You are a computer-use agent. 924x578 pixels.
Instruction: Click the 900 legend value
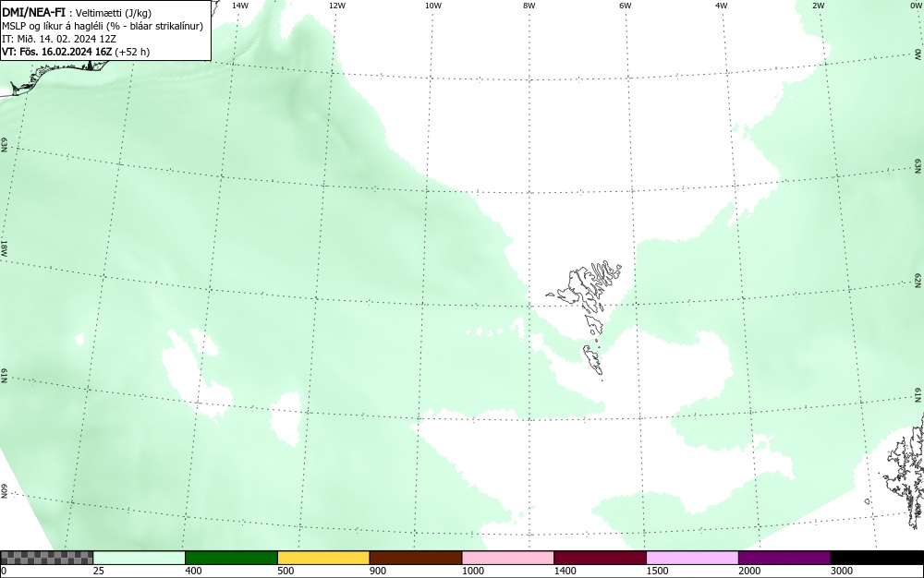coord(378,571)
